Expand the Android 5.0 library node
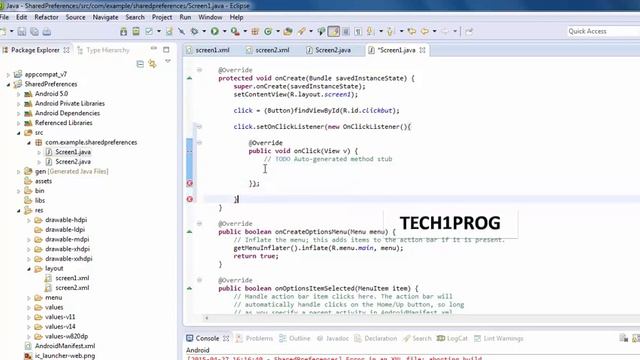Viewport: 640px width, 360px height. (x=18, y=94)
